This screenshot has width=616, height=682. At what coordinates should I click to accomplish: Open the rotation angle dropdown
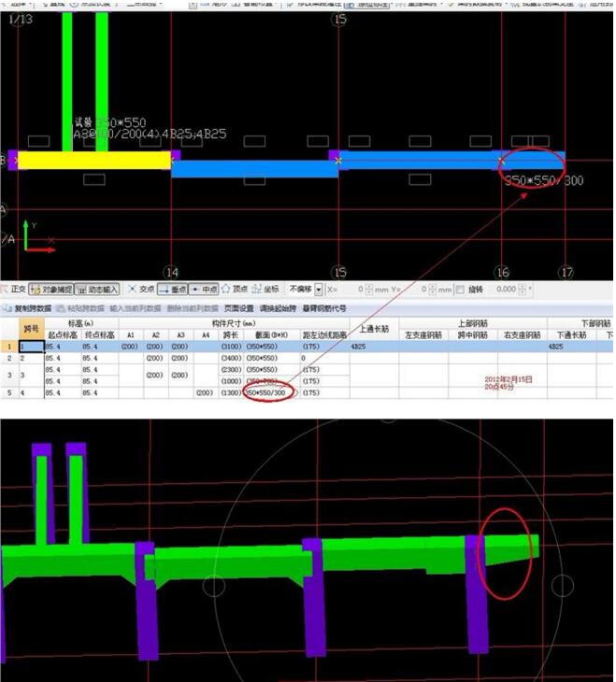[531, 291]
